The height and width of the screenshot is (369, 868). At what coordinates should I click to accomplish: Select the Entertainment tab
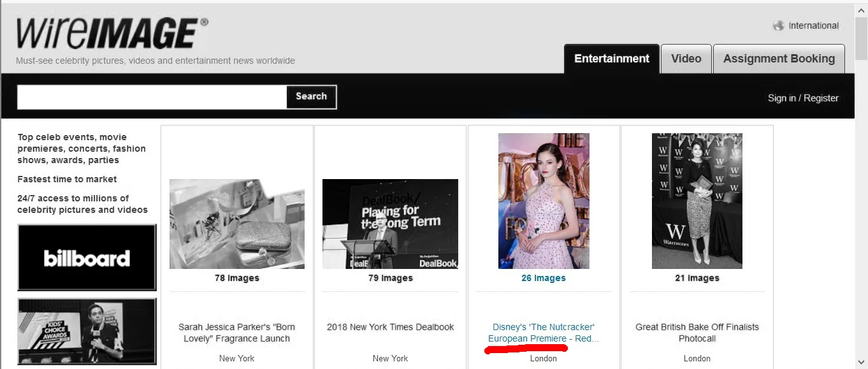click(612, 59)
